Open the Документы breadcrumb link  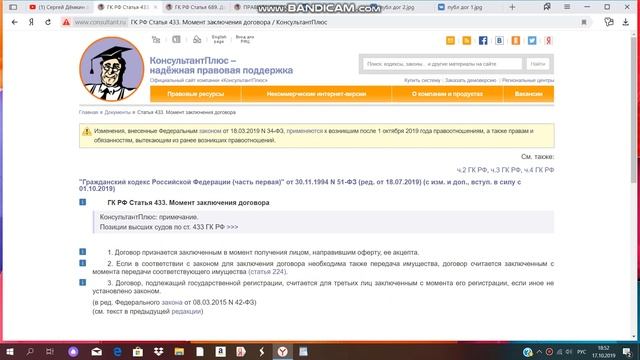[118, 112]
